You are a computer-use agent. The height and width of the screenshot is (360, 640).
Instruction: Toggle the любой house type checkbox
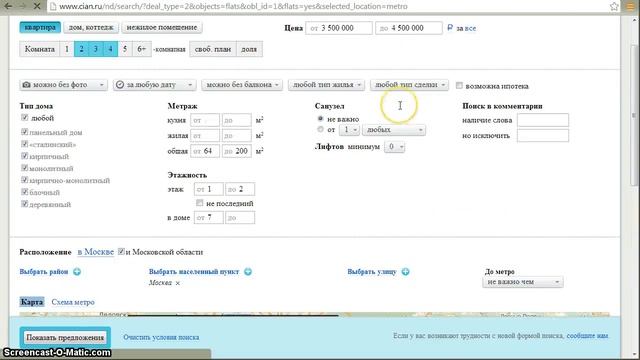pyautogui.click(x=24, y=118)
